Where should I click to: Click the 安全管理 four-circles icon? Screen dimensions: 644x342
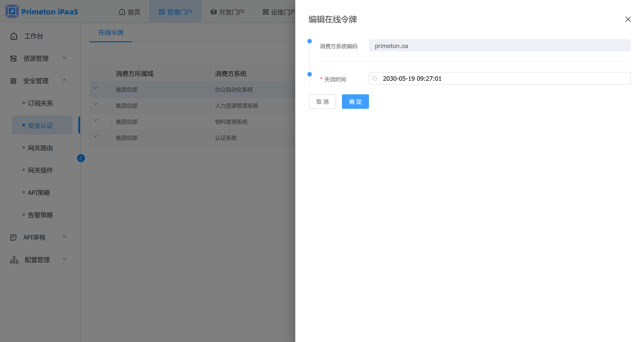coord(13,81)
